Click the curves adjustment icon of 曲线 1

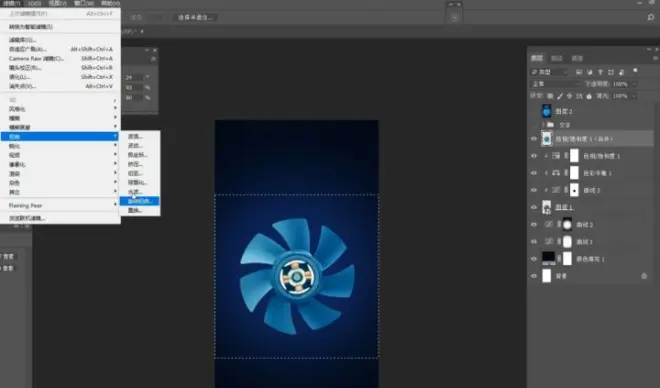point(549,242)
